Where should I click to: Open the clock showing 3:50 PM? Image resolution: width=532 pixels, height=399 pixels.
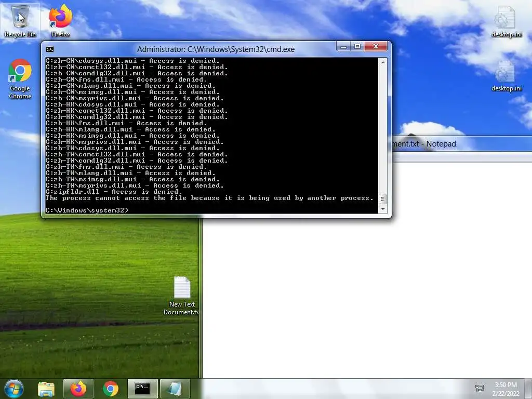click(506, 389)
